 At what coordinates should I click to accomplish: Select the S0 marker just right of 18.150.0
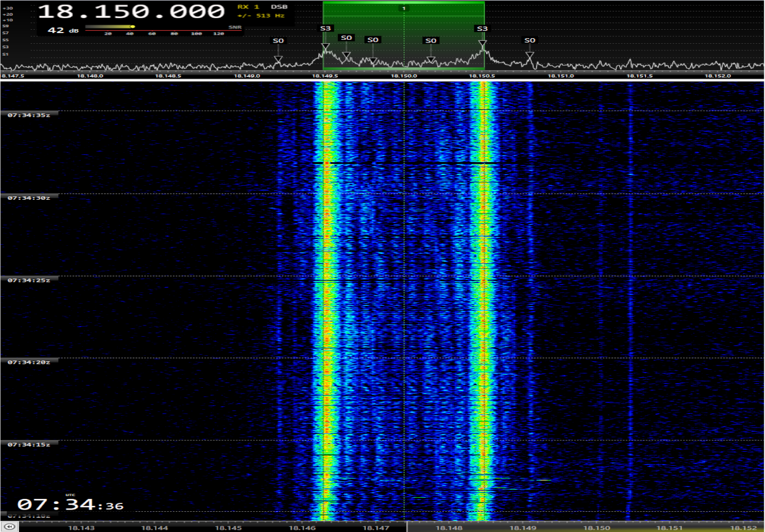coord(430,40)
